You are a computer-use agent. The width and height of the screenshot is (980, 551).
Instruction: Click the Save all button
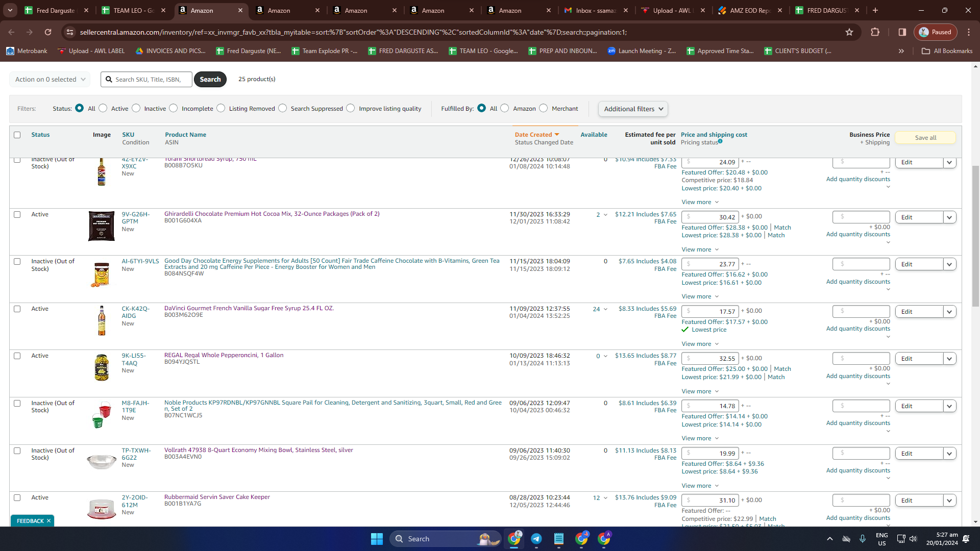(925, 138)
